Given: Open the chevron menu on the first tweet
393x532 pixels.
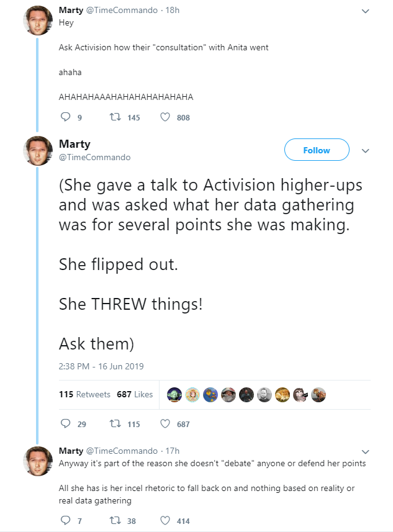Looking at the screenshot, I should click(x=365, y=11).
